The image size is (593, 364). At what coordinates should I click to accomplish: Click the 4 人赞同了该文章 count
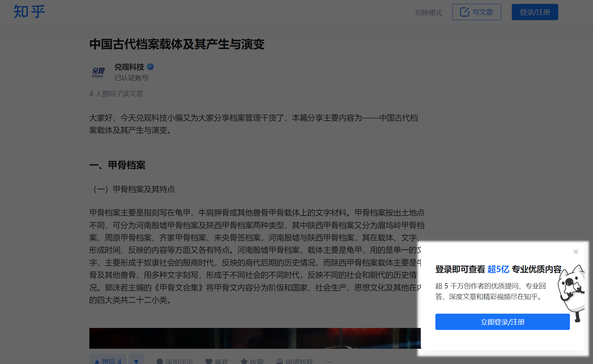[x=116, y=94]
